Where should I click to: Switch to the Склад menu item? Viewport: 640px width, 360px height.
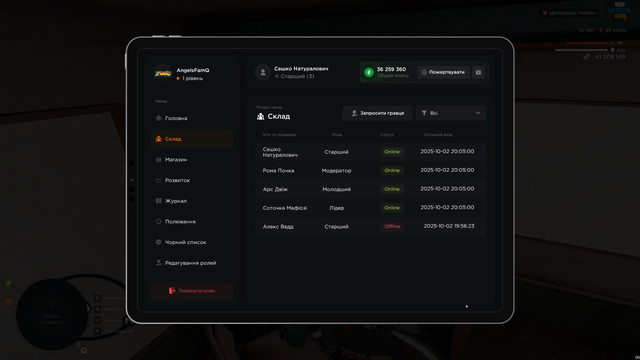pos(192,139)
